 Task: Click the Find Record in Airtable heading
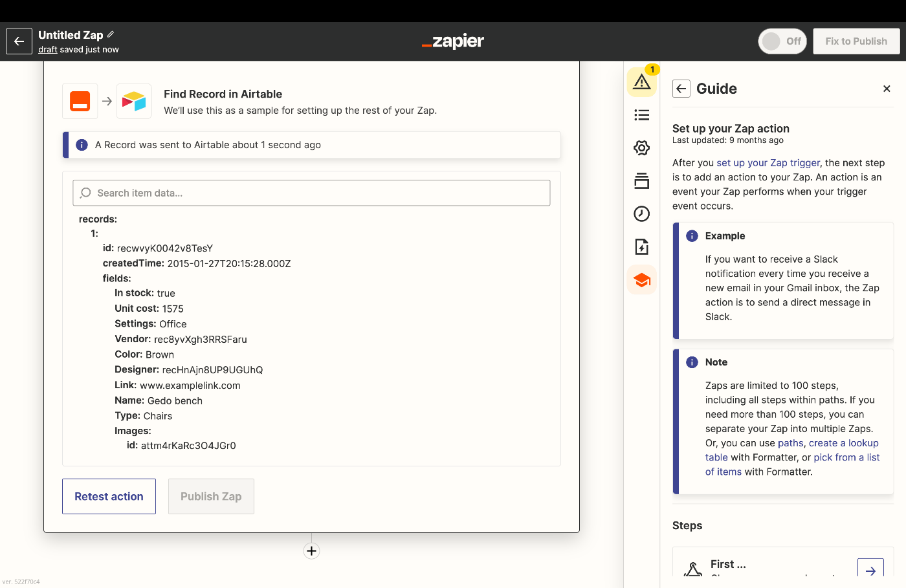[223, 94]
